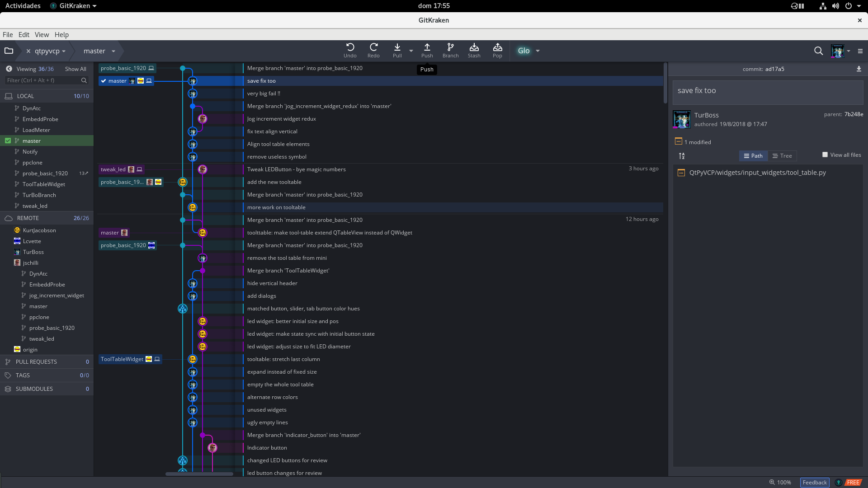Select 'matched button, slider' commit node
868x488 pixels.
click(183, 309)
